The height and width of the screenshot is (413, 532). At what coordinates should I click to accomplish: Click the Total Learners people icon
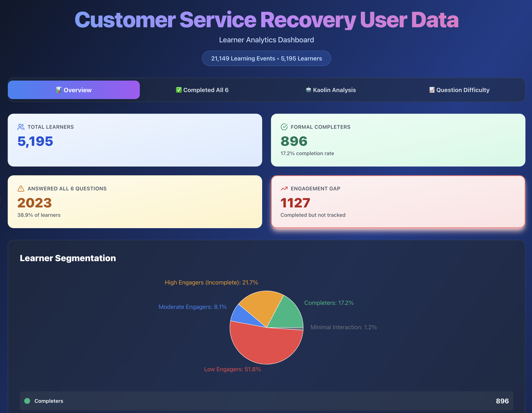coord(21,127)
